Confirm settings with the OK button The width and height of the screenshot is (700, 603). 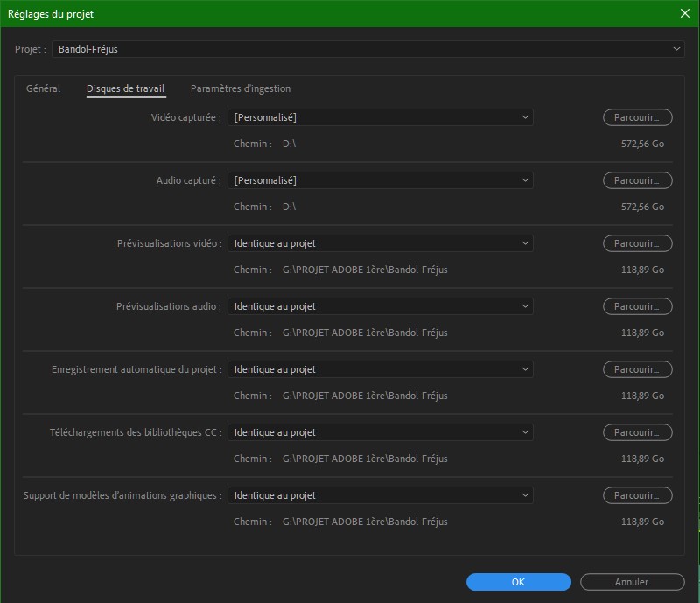click(x=518, y=582)
